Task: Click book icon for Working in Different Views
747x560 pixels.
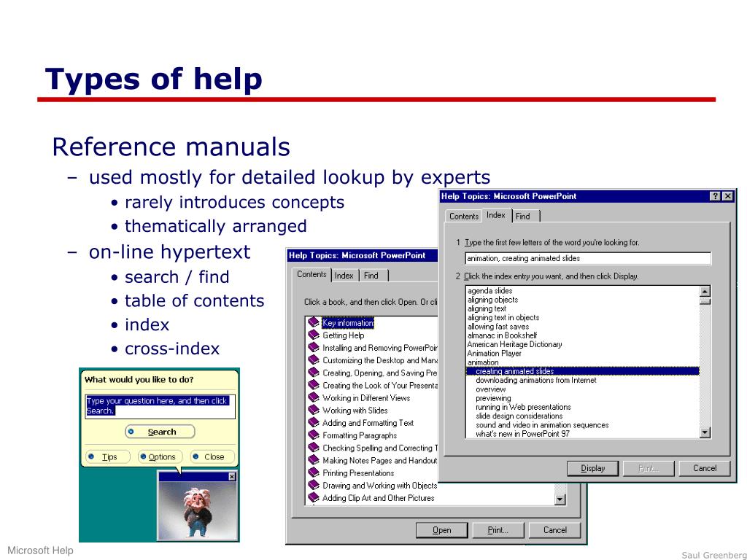Action: [314, 397]
